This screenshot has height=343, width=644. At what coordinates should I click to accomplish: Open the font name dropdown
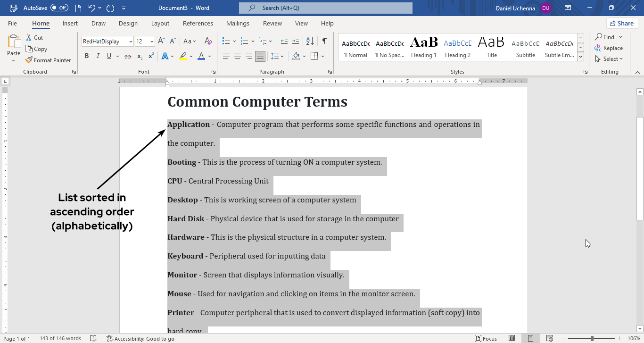131,42
